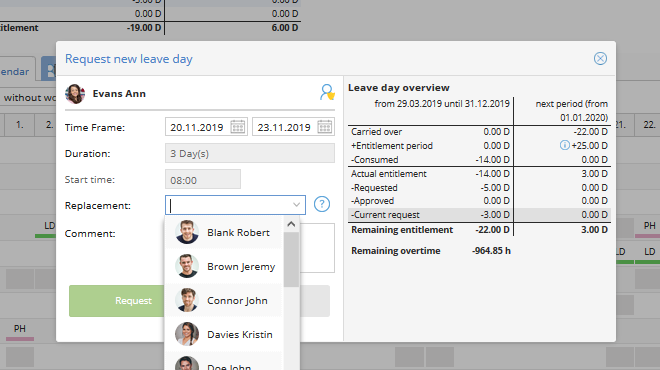Viewport: 660px width, 370px height.
Task: Click the replacement list scrollbar thumb
Action: tap(291, 259)
